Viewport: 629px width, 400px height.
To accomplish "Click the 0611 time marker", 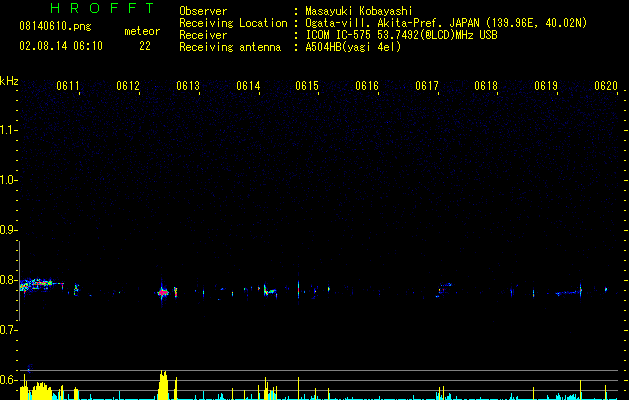I will point(68,86).
